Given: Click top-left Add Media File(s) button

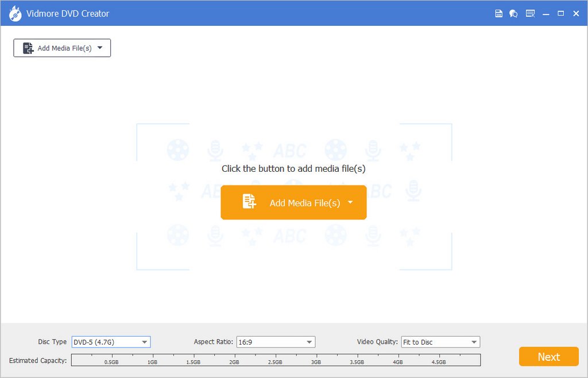Looking at the screenshot, I should (x=62, y=48).
